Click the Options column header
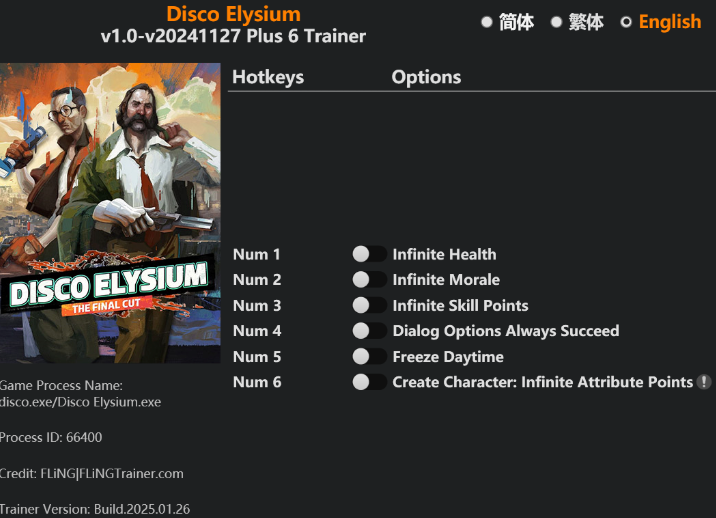The height and width of the screenshot is (518, 716). click(426, 77)
